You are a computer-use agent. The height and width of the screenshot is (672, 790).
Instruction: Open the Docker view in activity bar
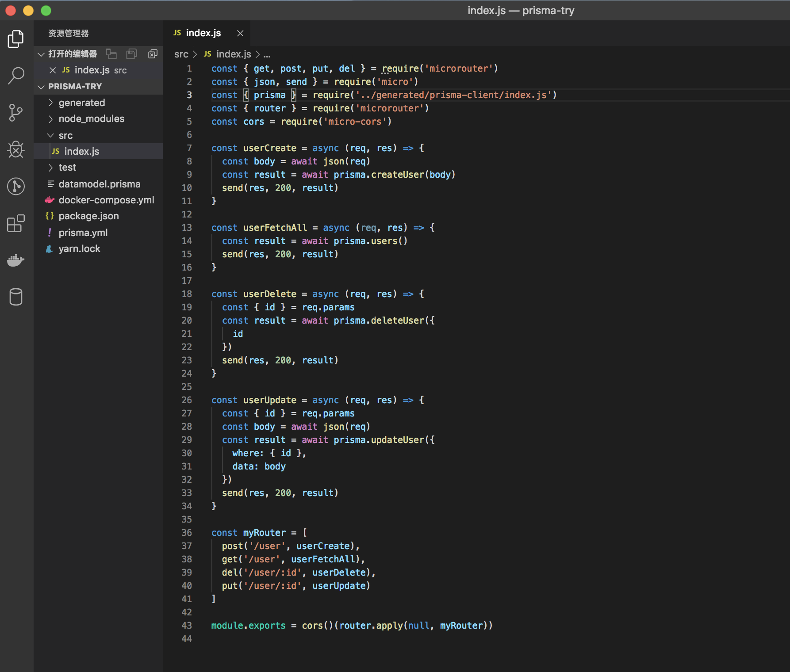click(16, 260)
